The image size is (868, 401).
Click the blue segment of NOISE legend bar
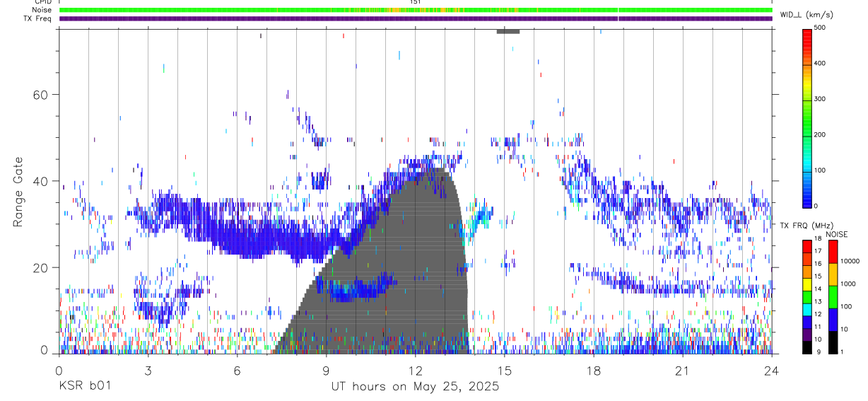[x=833, y=320]
